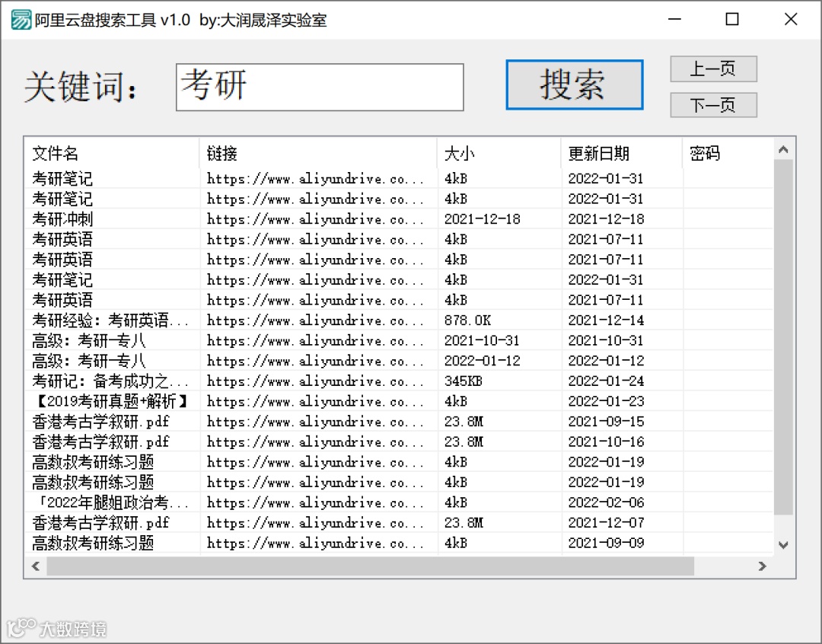Click the vertical scrollbar up arrow
The height and width of the screenshot is (644, 822).
click(783, 149)
